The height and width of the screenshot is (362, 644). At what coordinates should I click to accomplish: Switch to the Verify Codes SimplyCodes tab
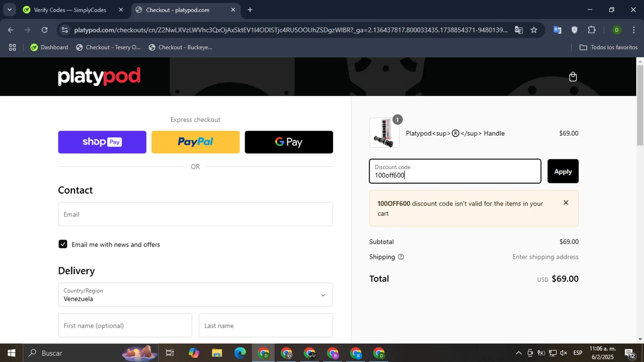(x=70, y=10)
